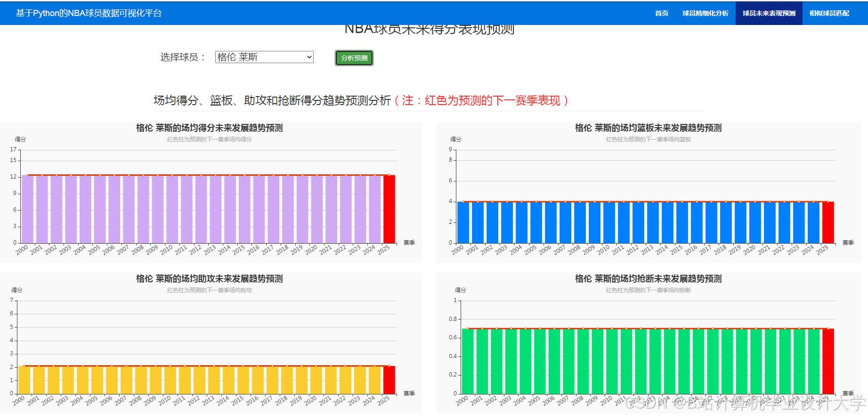Click the subtitle 红色柱为预测的下一赛季场均篮板
The image size is (868, 418).
[649, 139]
